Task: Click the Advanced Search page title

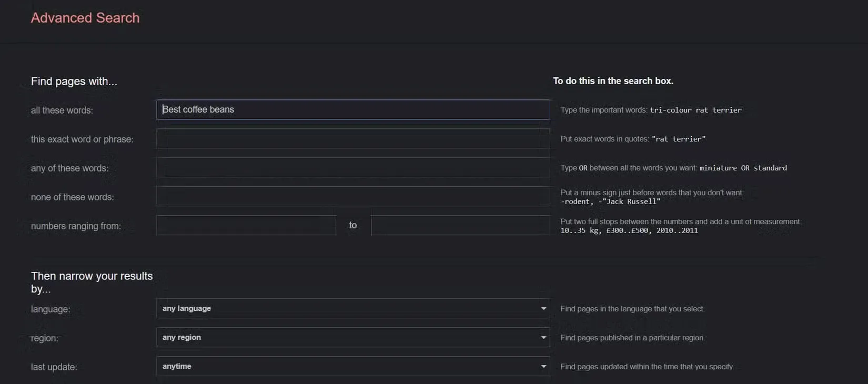Action: pos(85,18)
